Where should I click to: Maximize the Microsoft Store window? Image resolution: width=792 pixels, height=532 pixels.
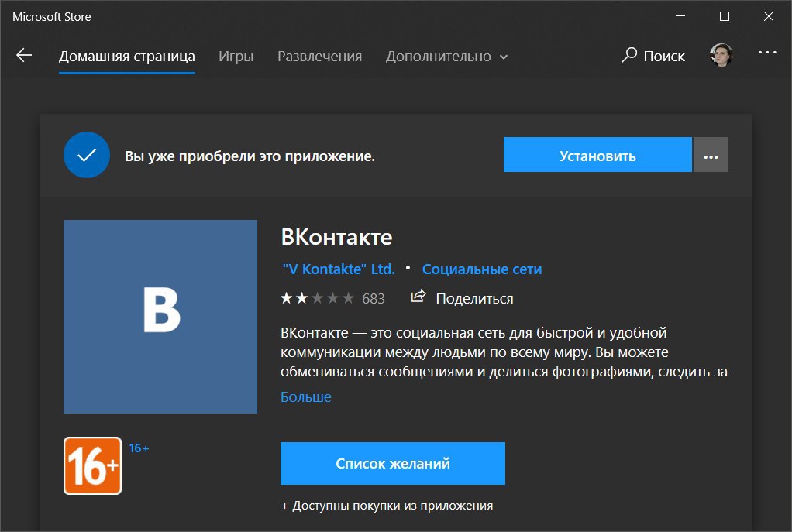pyautogui.click(x=725, y=16)
